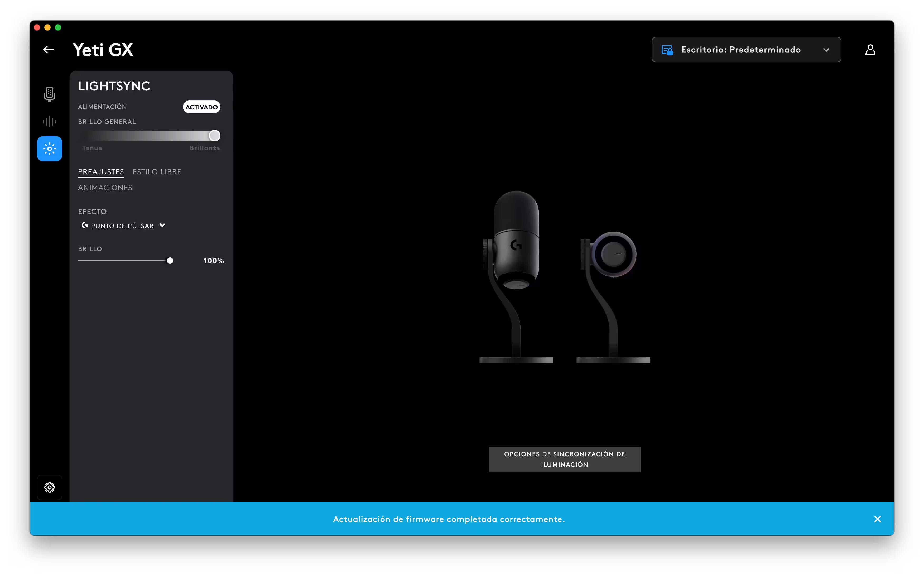Click the BRILLO 100% slider knob
Image resolution: width=924 pixels, height=575 pixels.
[x=170, y=261]
